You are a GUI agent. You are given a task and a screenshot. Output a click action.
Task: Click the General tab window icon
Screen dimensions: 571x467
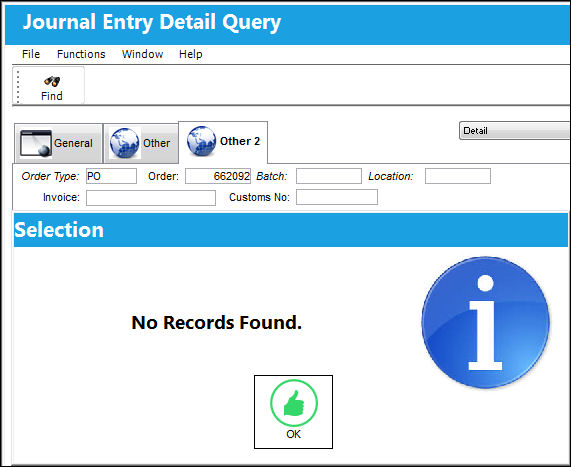click(x=36, y=143)
